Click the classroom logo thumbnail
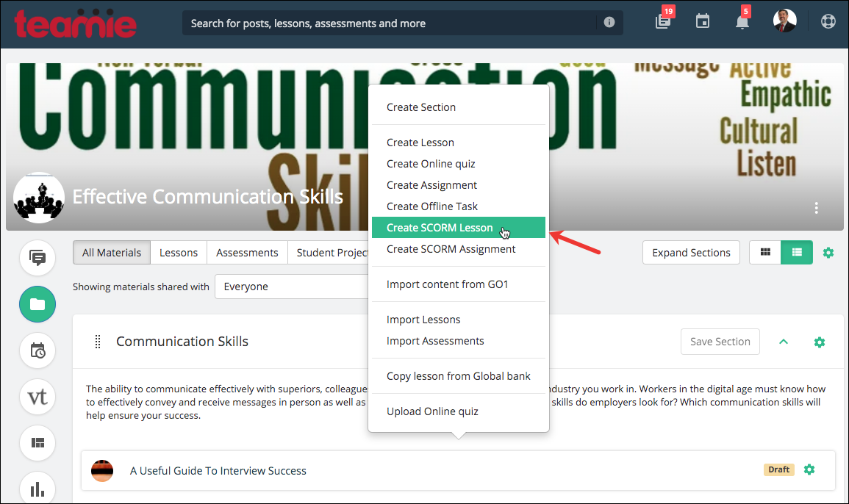849x504 pixels. pos(39,198)
